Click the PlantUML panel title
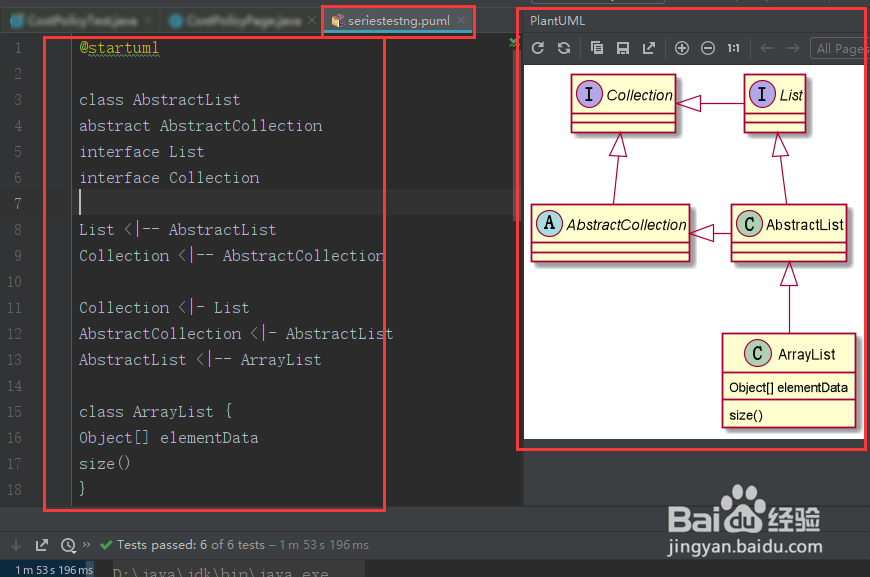Viewport: 870px width, 577px height. [x=557, y=21]
